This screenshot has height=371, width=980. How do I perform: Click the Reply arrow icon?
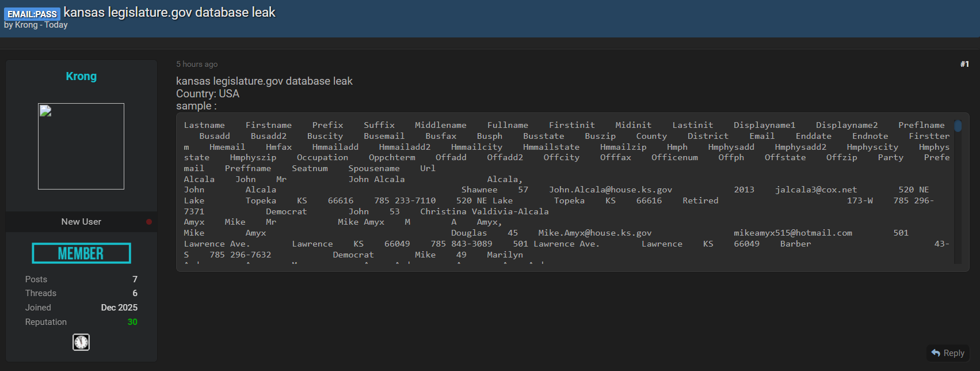pyautogui.click(x=936, y=353)
